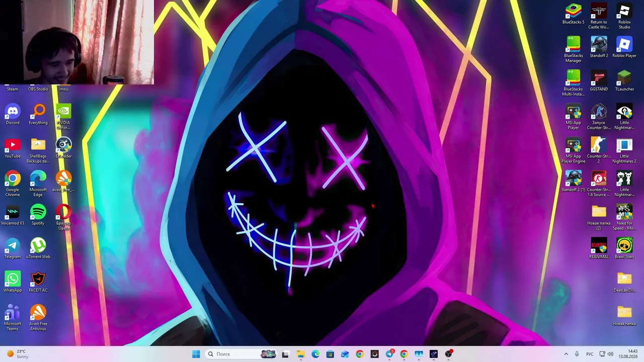Open the Discord desktop shortcut
644x362 pixels.
[13, 115]
